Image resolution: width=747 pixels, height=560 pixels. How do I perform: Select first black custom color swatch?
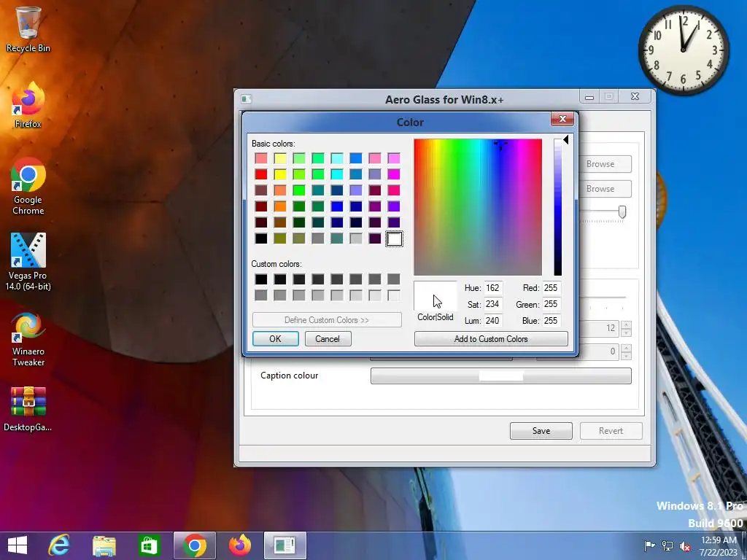point(261,279)
